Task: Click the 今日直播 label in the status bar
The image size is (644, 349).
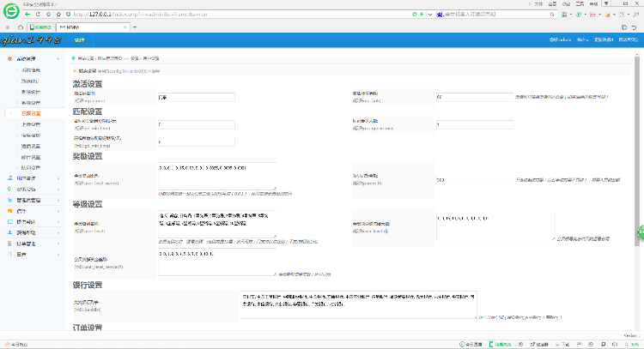Action: tap(473, 345)
